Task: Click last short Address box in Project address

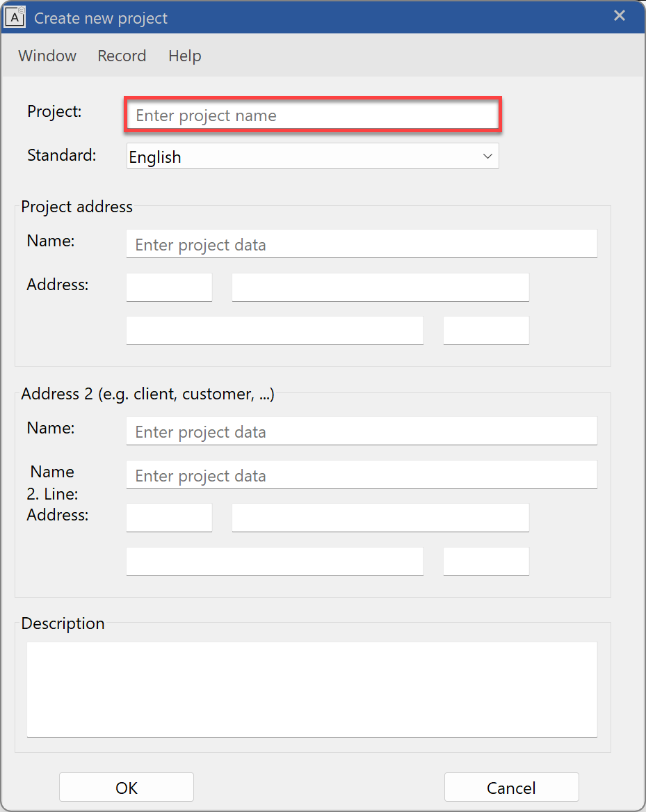Action: (x=486, y=331)
